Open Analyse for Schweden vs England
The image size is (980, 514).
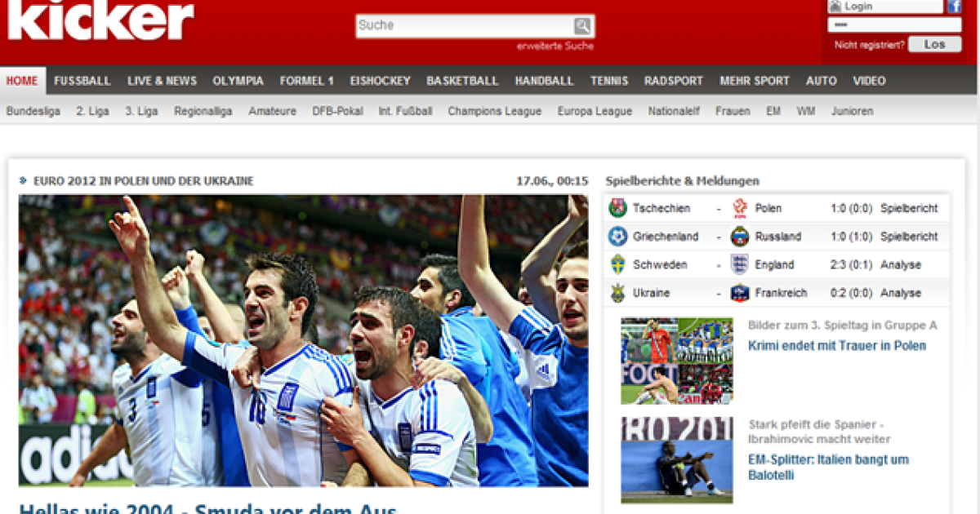[x=900, y=264]
